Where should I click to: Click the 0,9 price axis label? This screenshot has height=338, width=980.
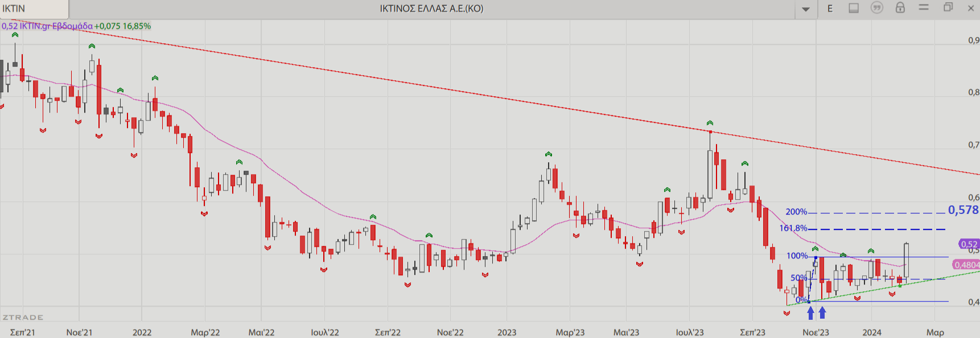974,40
